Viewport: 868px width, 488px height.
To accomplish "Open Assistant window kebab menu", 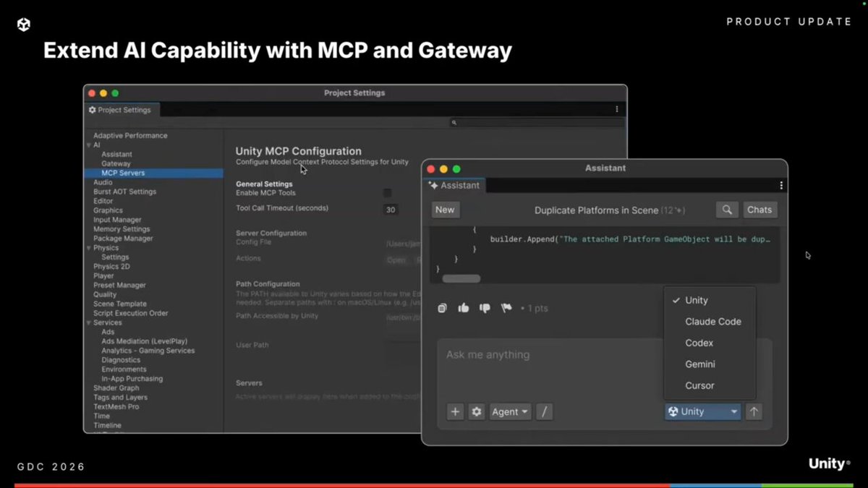I will 781,186.
